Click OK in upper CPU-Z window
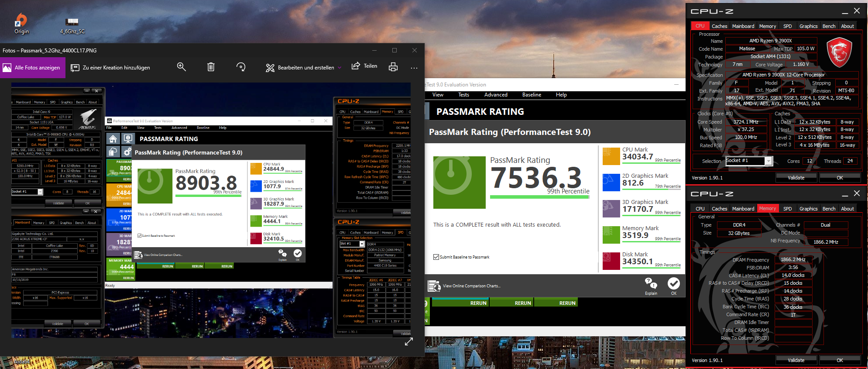This screenshot has height=369, width=868. [x=840, y=178]
